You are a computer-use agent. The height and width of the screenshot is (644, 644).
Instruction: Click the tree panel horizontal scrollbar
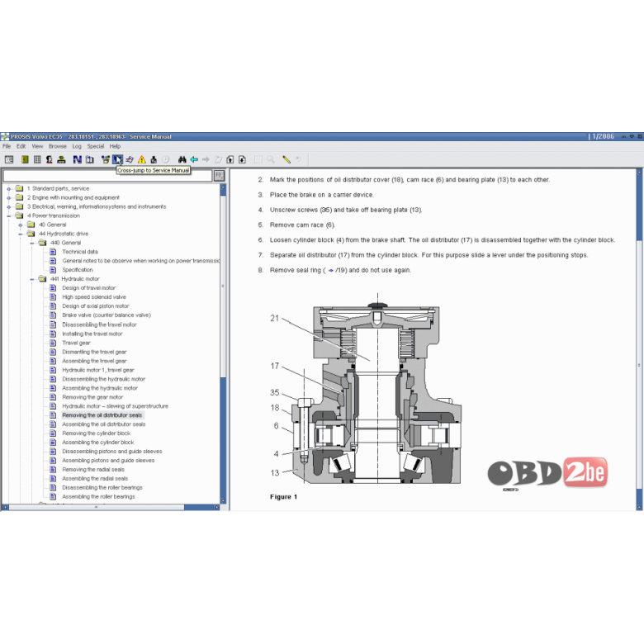(111, 507)
